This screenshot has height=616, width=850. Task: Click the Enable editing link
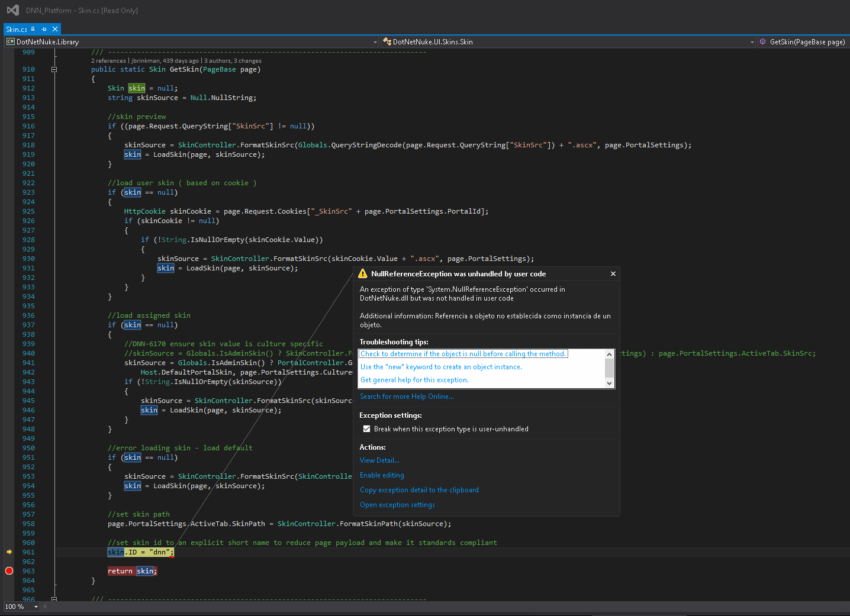[x=382, y=475]
